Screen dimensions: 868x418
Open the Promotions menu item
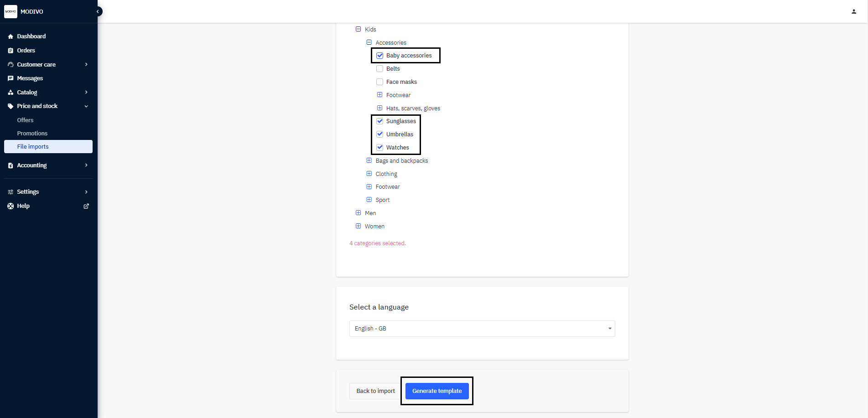pyautogui.click(x=32, y=134)
